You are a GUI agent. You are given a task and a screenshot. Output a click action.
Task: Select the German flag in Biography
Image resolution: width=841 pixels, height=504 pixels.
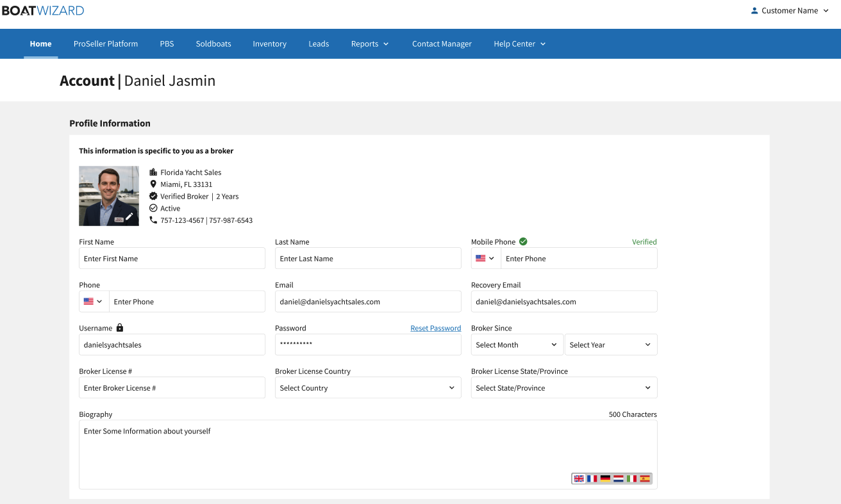tap(605, 478)
